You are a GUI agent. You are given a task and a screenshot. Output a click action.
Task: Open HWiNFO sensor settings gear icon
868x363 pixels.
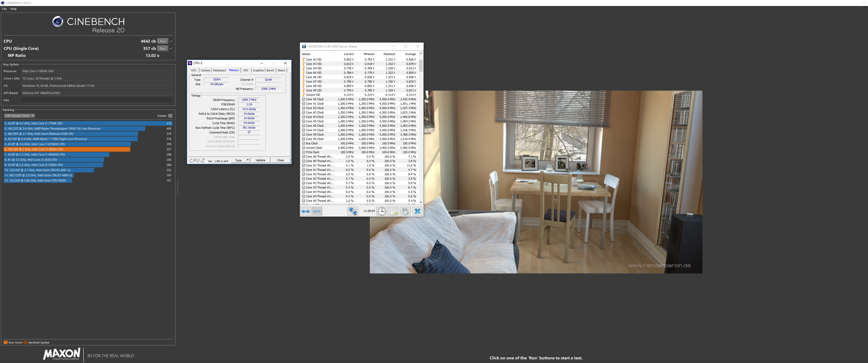405,211
